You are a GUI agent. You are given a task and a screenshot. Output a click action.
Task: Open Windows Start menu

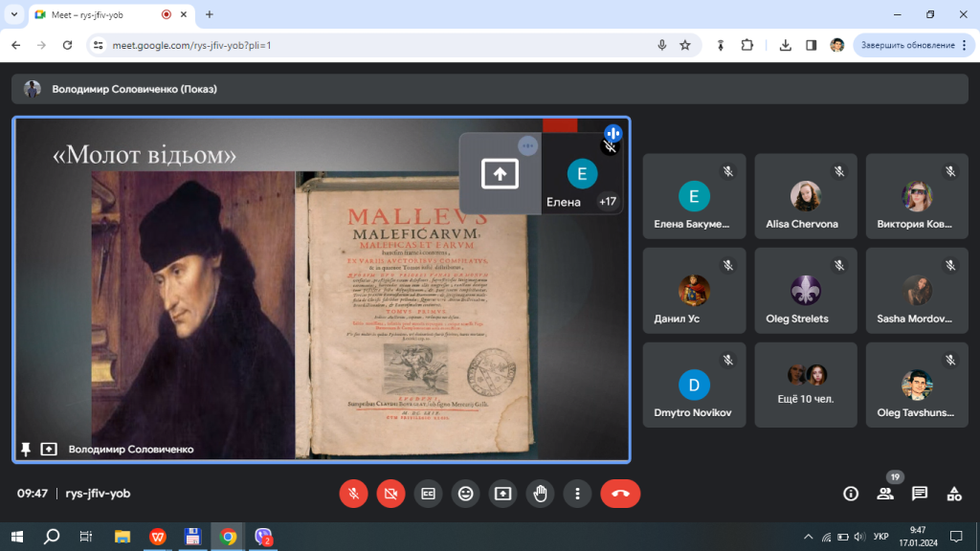17,537
